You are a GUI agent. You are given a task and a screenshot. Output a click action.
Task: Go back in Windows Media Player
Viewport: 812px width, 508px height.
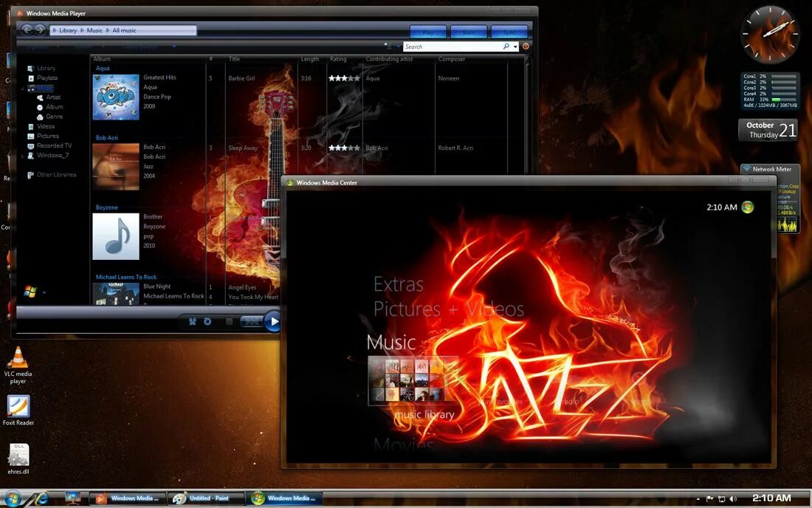pyautogui.click(x=27, y=30)
